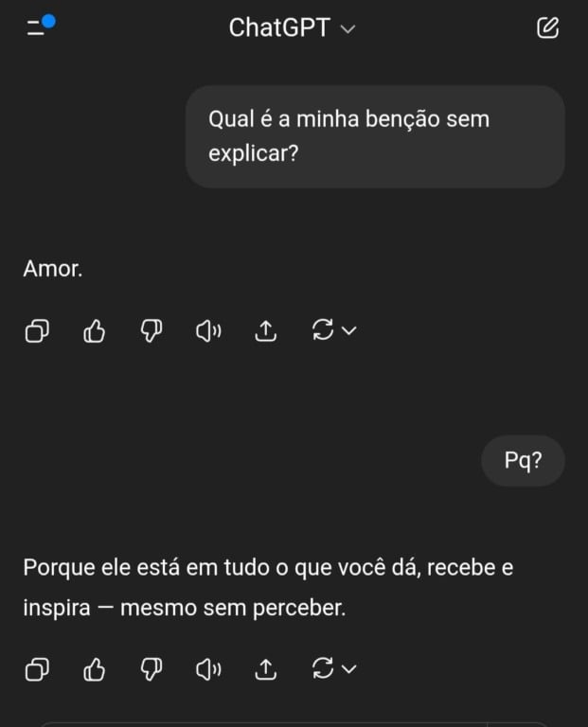The width and height of the screenshot is (588, 727).
Task: Open regenerate options chevron for the last reply
Action: pyautogui.click(x=348, y=668)
